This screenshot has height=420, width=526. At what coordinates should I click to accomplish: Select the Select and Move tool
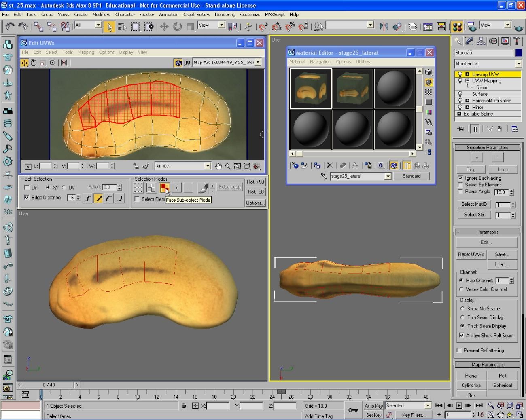pyautogui.click(x=164, y=27)
